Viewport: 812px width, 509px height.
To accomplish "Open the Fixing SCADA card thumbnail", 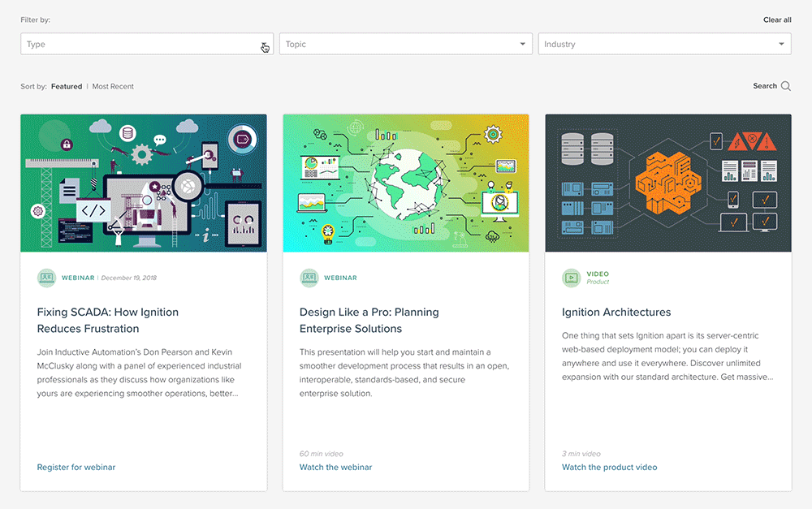I will pos(144,183).
